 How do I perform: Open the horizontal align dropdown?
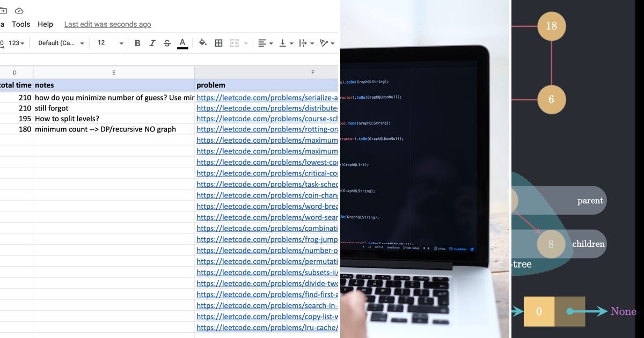264,43
